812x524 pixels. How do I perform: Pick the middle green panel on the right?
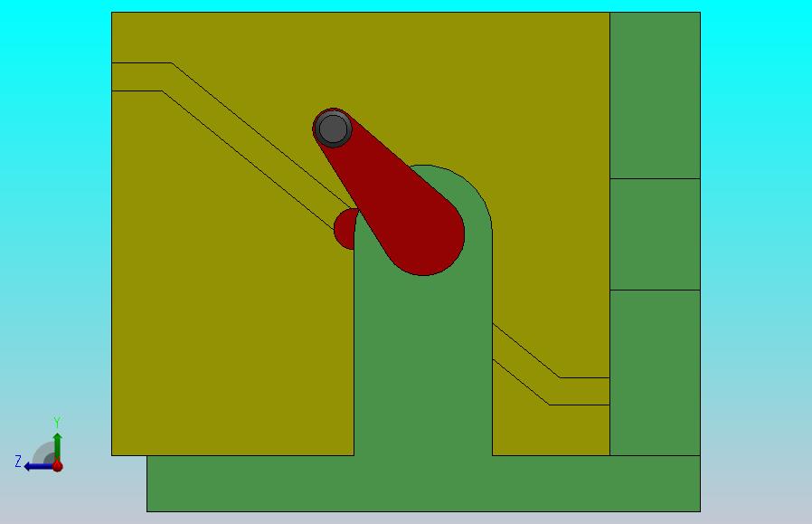[x=655, y=234]
